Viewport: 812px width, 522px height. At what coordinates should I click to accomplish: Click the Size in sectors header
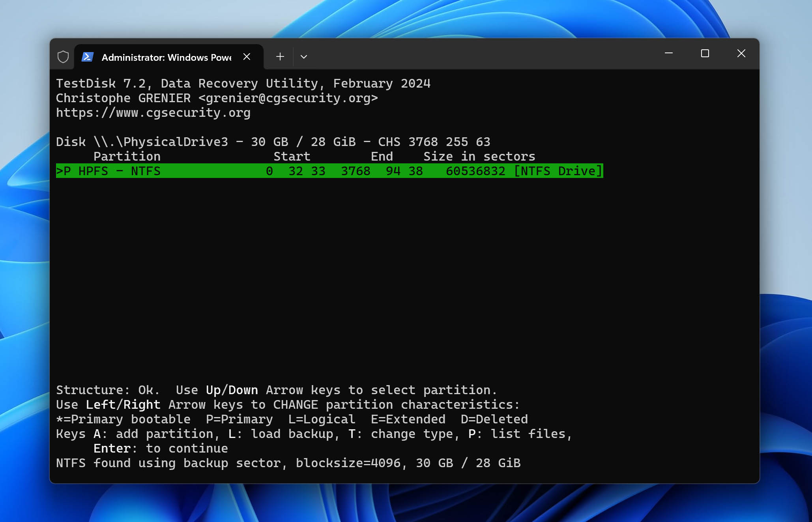[x=479, y=157]
